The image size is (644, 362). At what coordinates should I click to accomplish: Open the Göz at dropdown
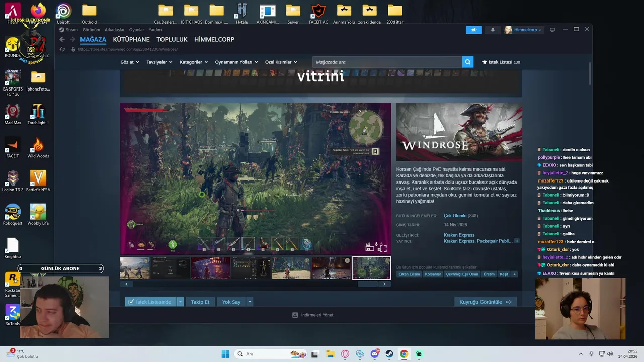[x=130, y=62]
